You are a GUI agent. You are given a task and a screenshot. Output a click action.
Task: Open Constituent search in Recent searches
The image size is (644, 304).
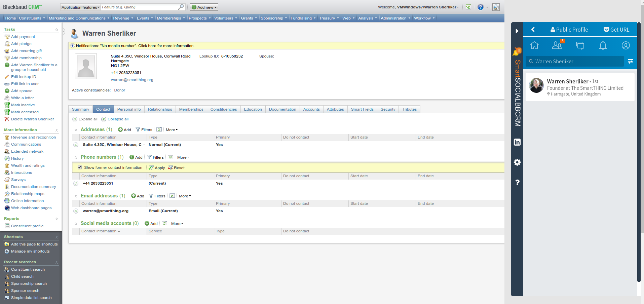tap(28, 269)
